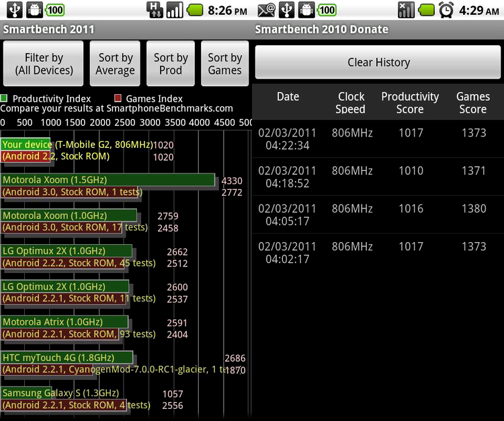Open history entry dated 02/03/2011 04:22:34
The width and height of the screenshot is (504, 421).
(x=378, y=139)
